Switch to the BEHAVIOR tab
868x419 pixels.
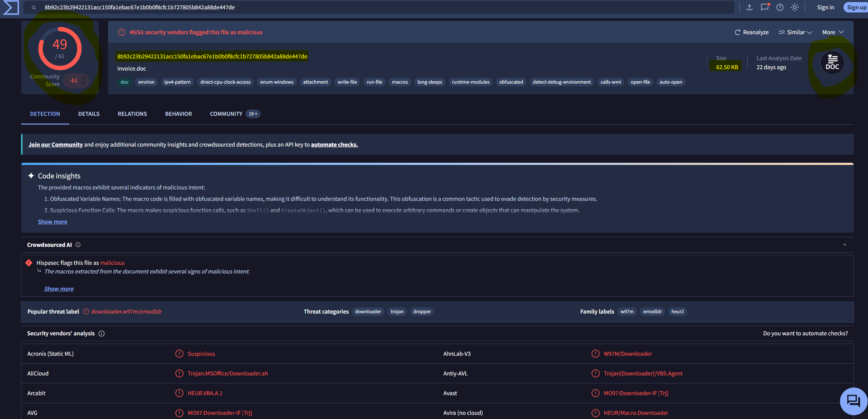pos(178,114)
